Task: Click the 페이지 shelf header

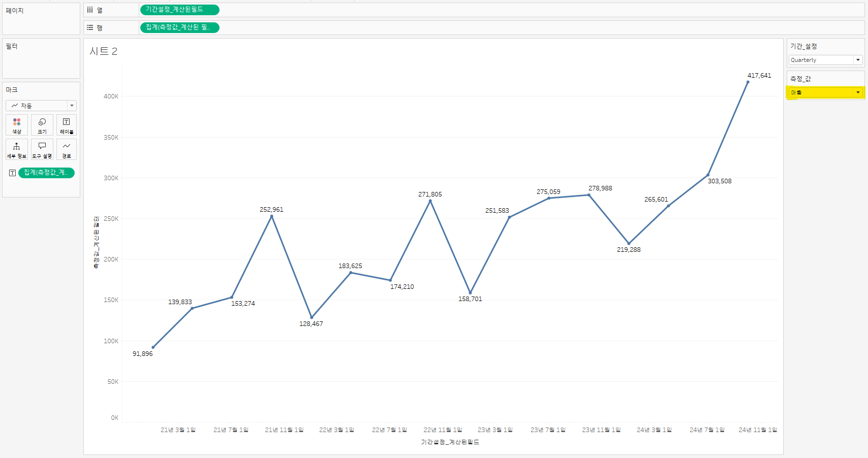Action: [x=15, y=11]
